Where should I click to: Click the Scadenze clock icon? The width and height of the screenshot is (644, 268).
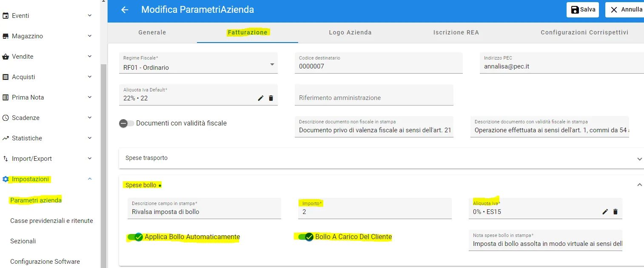point(6,118)
